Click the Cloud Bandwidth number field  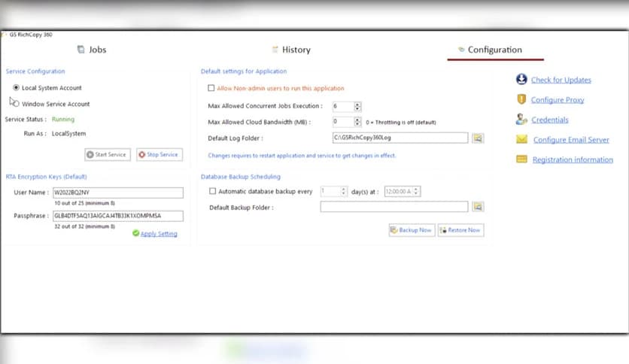click(x=343, y=122)
